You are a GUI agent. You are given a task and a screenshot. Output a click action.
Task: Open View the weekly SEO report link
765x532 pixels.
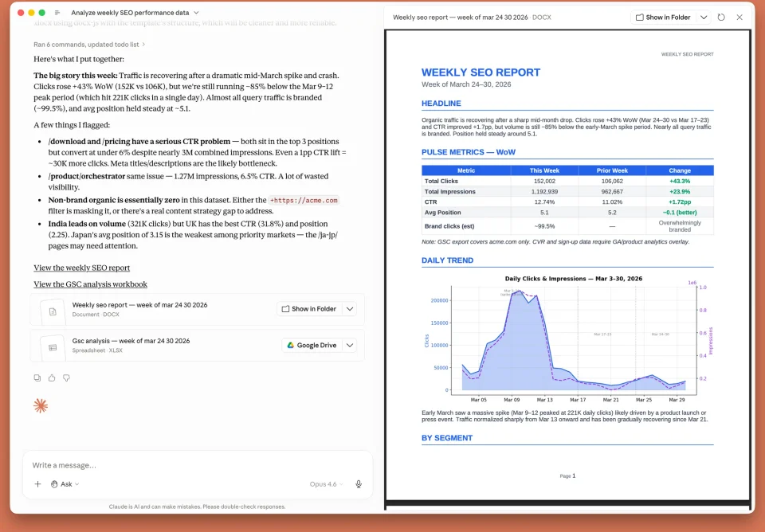coord(81,268)
